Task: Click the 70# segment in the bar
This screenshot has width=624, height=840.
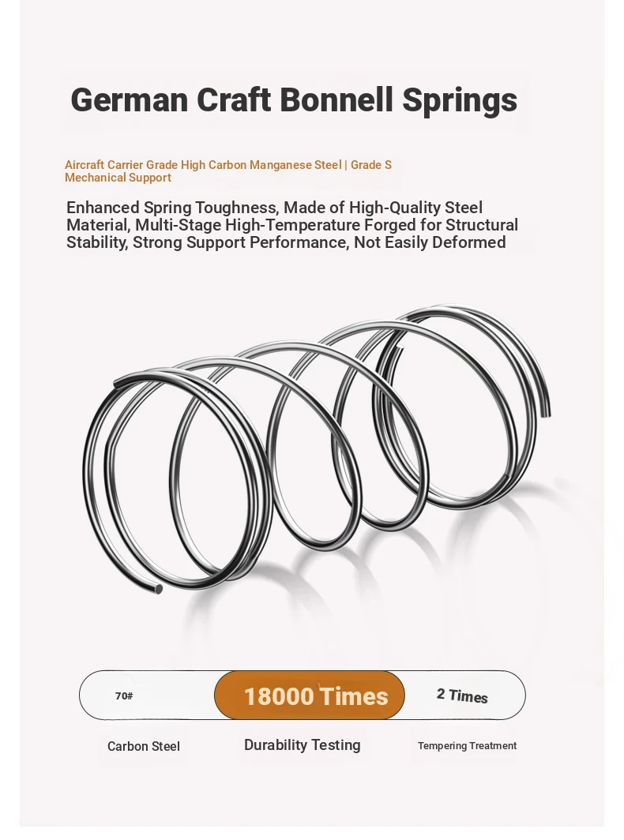Action: click(124, 696)
